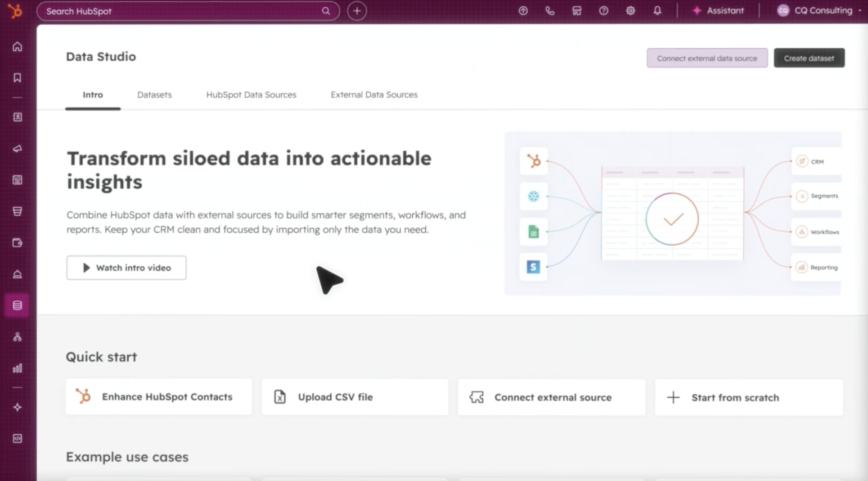The width and height of the screenshot is (868, 481).
Task: Click the Segments label in the diagram
Action: tap(824, 196)
